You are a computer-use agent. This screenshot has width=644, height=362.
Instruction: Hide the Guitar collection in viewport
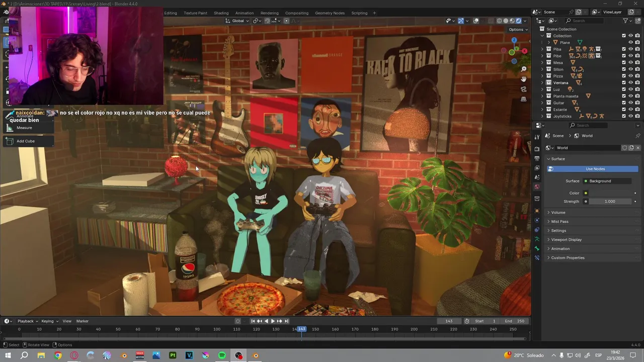(630, 103)
